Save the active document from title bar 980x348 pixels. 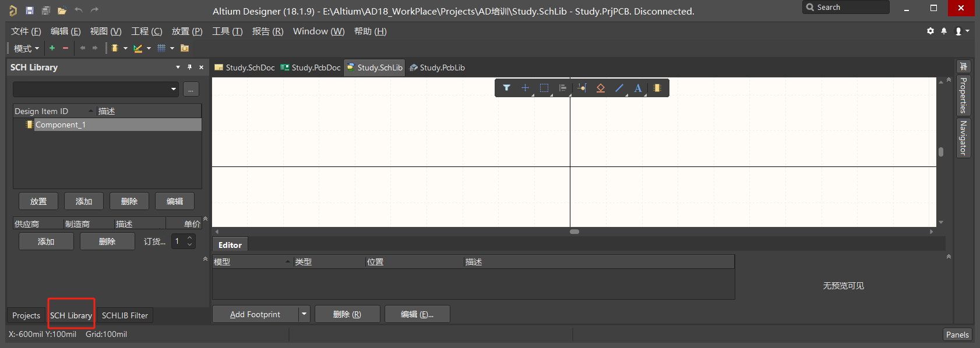30,10
